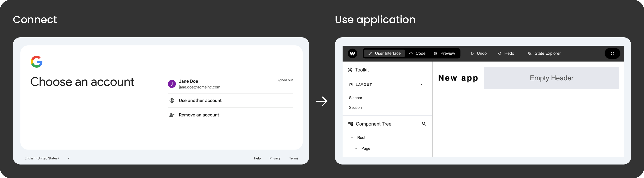Click the State Explorer magnifier icon
The image size is (644, 178).
(530, 54)
